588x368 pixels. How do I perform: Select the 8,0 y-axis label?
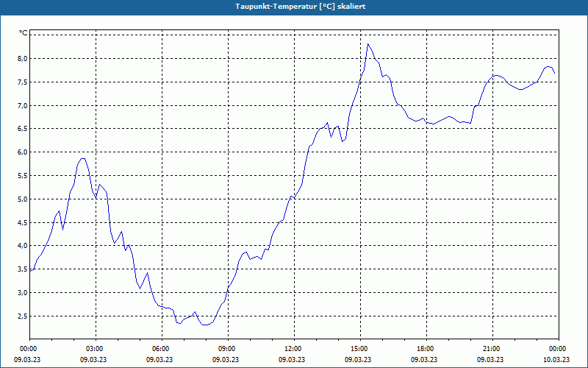[22, 59]
